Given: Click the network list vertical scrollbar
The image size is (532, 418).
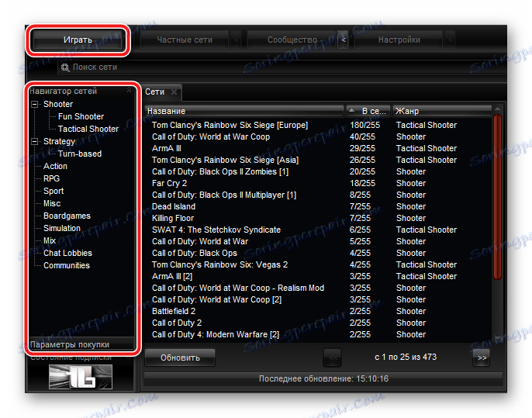Looking at the screenshot, I should 497,197.
